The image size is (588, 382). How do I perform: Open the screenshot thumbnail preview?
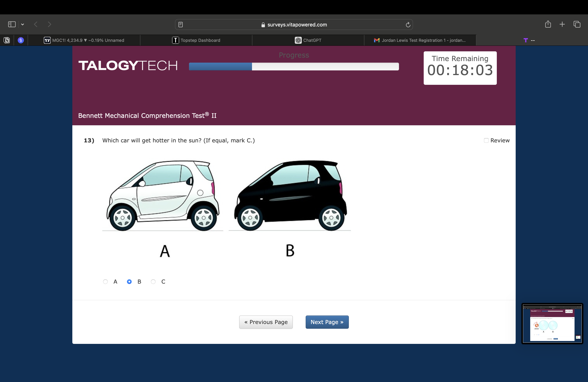(x=552, y=323)
